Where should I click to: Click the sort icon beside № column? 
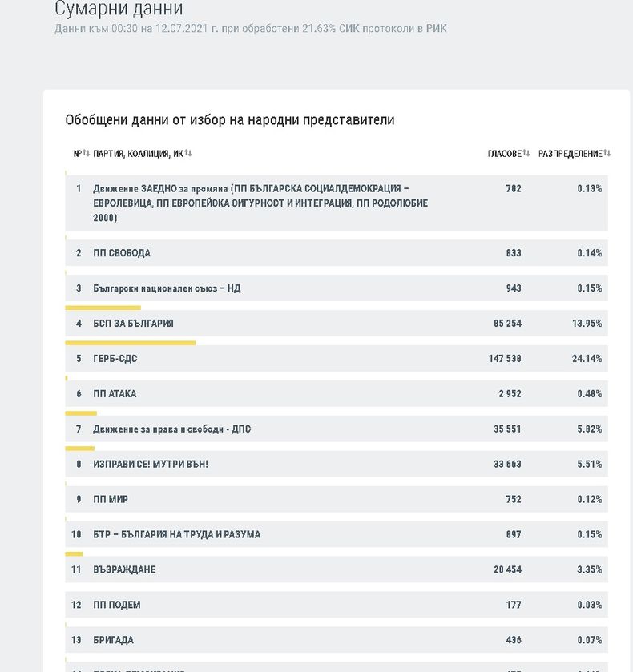pos(86,153)
